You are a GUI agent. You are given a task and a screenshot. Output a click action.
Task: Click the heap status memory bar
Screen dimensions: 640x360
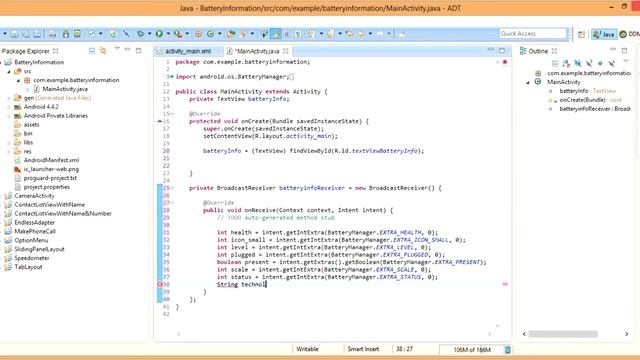pyautogui.click(x=471, y=350)
